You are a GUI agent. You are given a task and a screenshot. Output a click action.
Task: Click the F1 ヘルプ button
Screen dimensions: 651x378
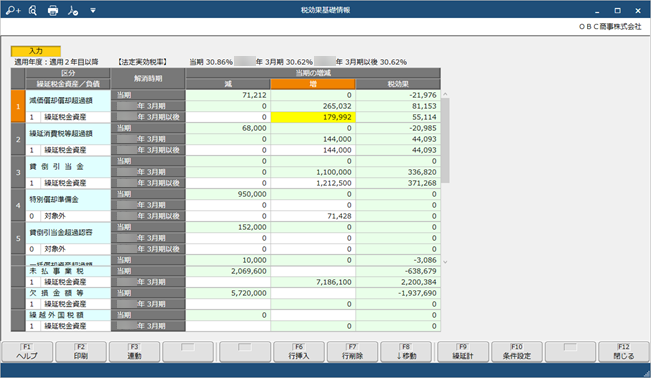27,351
